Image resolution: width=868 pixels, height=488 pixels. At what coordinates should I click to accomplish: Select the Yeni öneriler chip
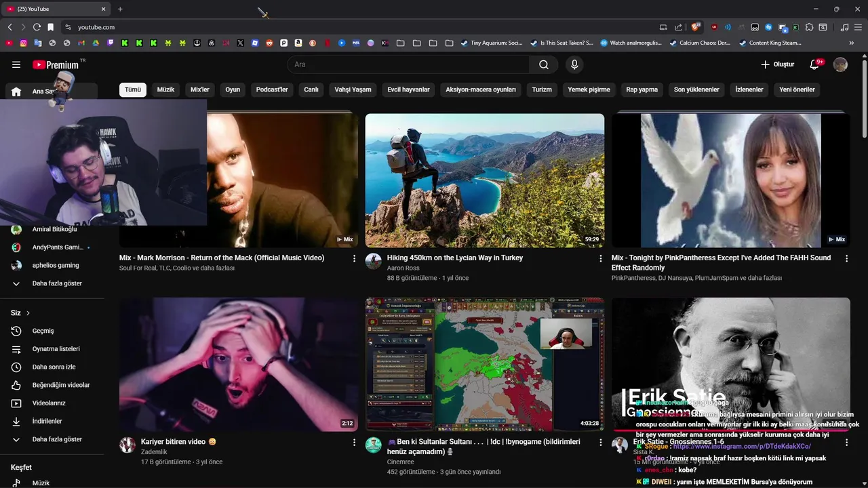point(797,89)
